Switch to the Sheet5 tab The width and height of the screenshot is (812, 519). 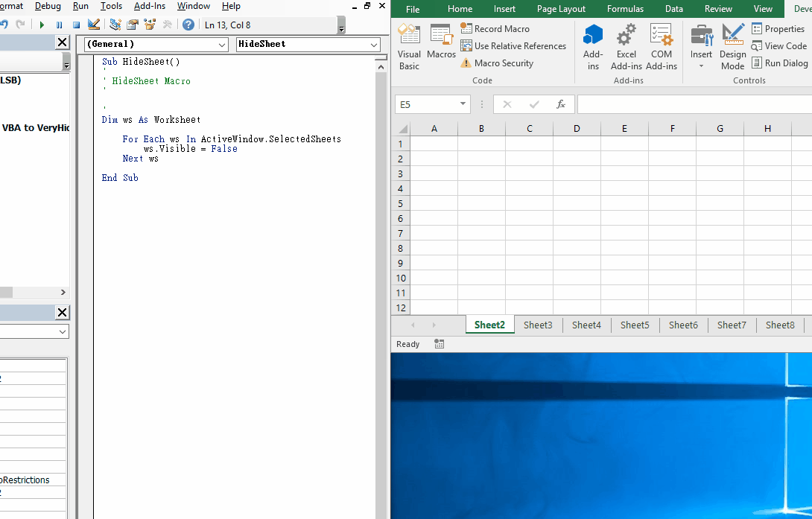pyautogui.click(x=635, y=325)
